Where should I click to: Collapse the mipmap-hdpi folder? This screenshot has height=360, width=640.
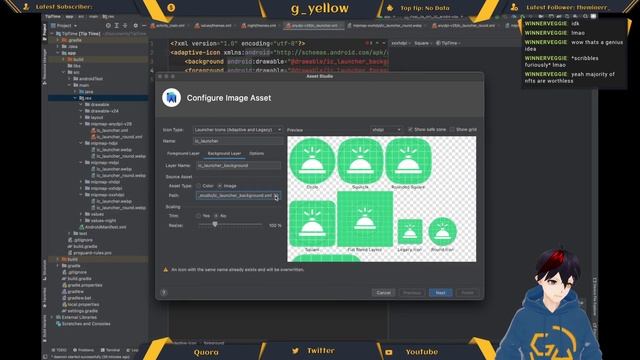[81, 143]
